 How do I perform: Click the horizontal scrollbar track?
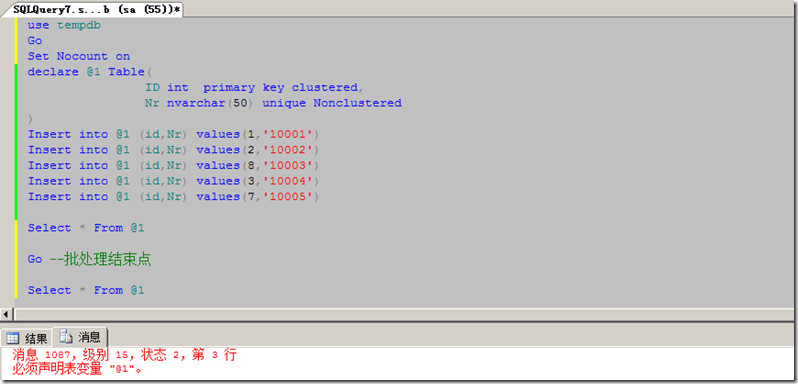tap(402, 313)
